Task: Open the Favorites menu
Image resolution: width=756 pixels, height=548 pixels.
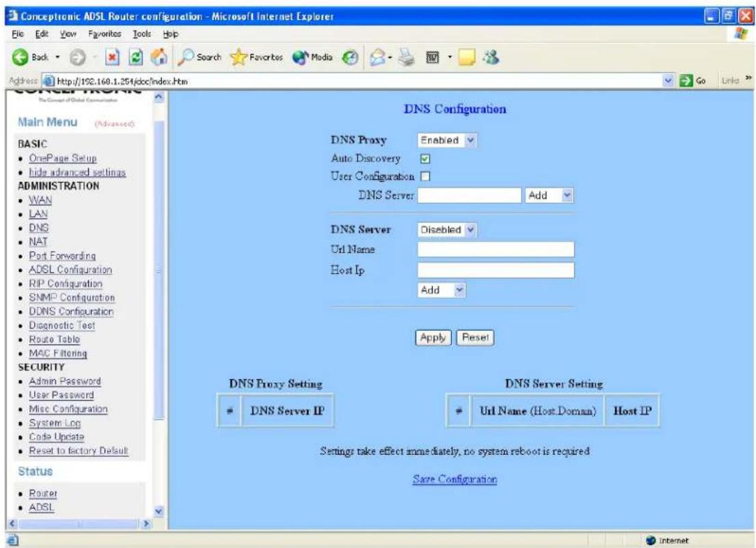Action: point(105,34)
